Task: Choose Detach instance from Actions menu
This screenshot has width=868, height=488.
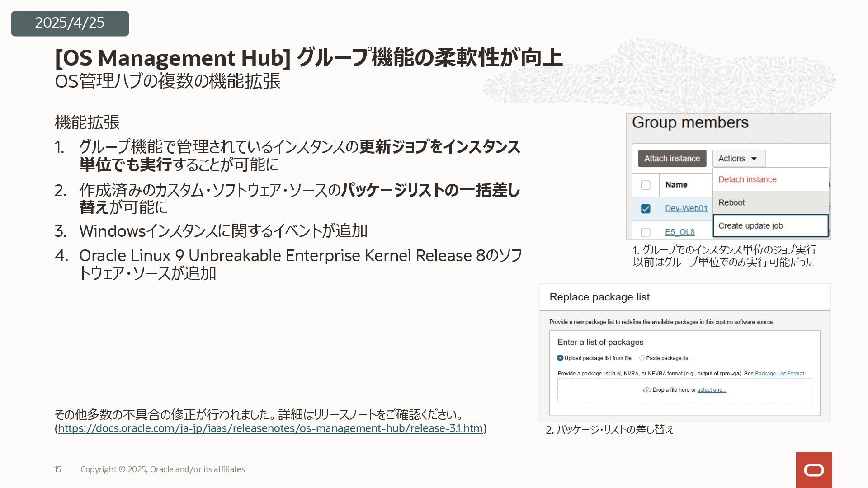Action: pos(747,179)
